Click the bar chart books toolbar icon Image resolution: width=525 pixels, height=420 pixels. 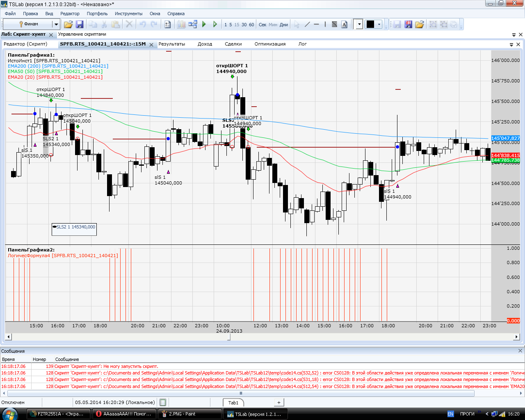click(181, 25)
